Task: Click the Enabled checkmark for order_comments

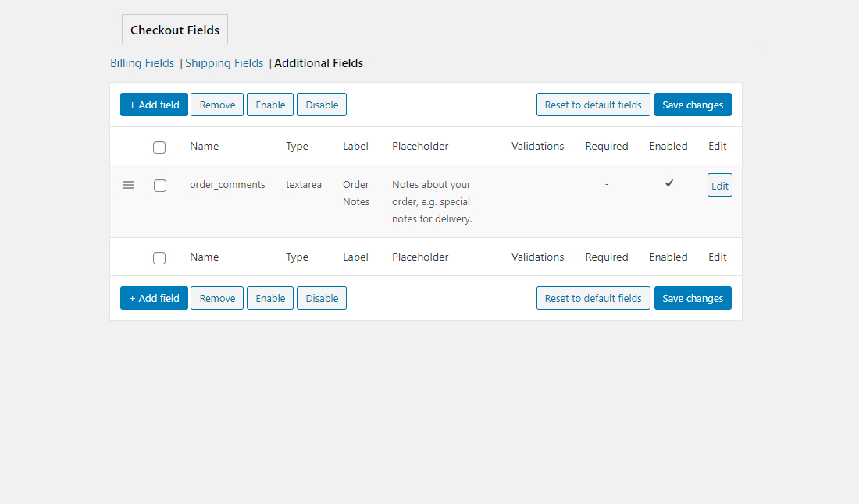Action: point(668,183)
